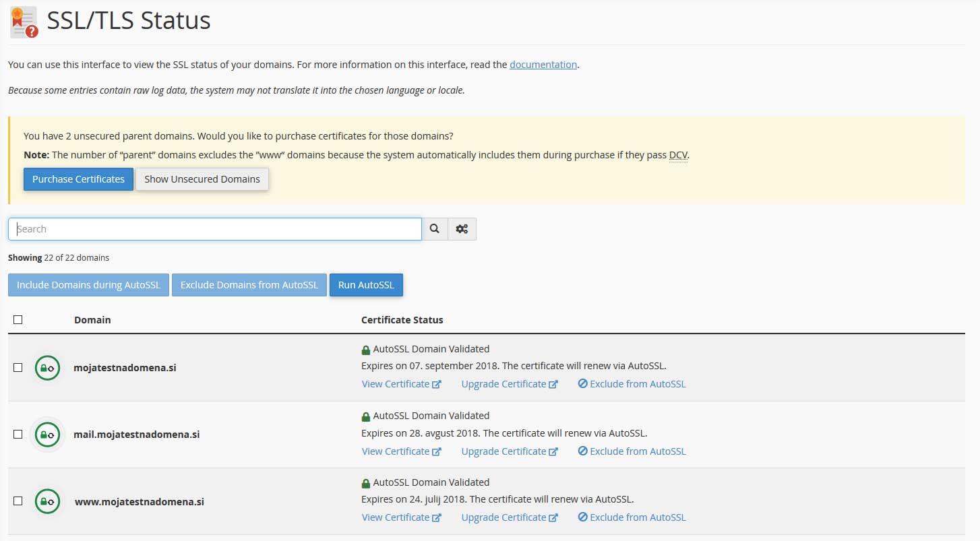Click the SSL/TLS Status page header icon
980x541 pixels.
tap(24, 22)
